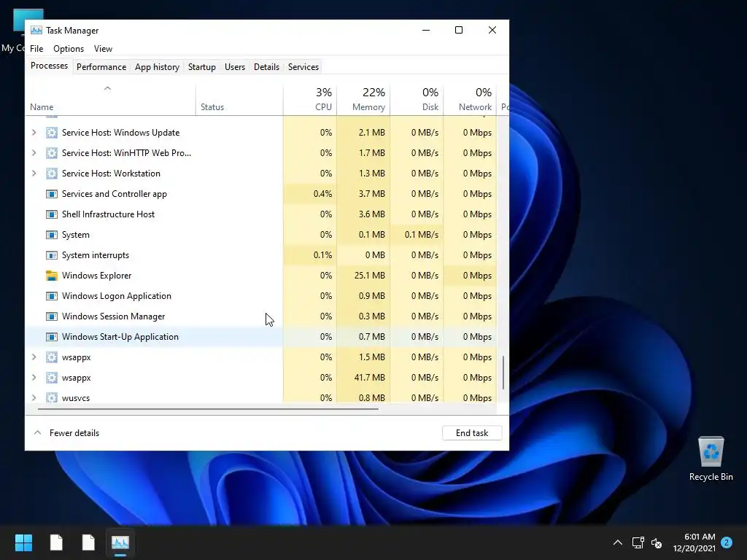
Task: Click the 41.7 MB memory value
Action: point(370,378)
